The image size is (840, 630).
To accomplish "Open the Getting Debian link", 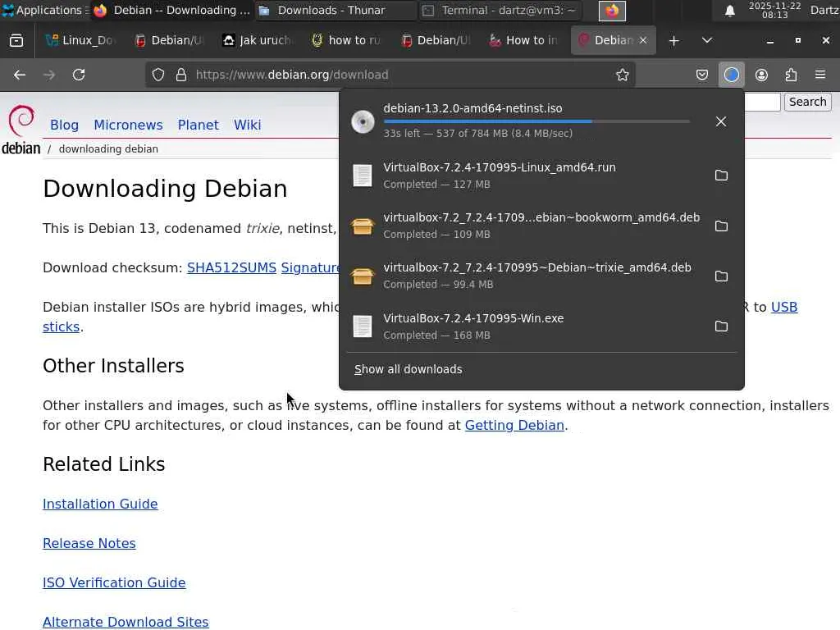I will click(514, 426).
